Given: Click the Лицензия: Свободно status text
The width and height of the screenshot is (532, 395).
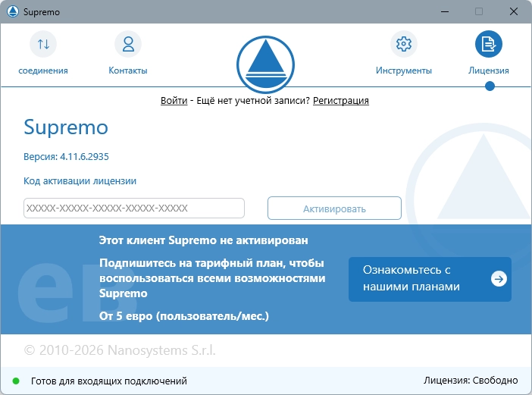Looking at the screenshot, I should pos(471,381).
